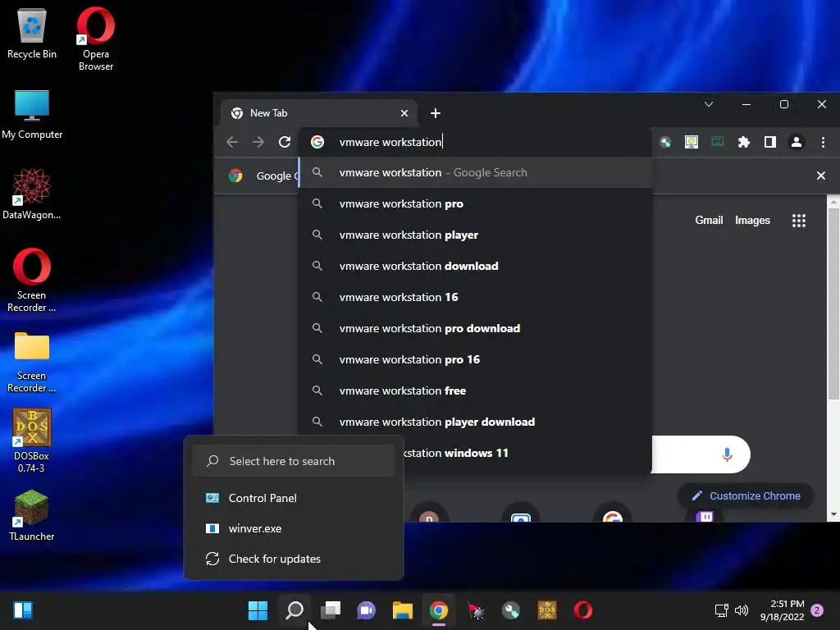Image resolution: width=840 pixels, height=630 pixels.
Task: Choose suggestion ending in windows 11
Action: (x=527, y=453)
